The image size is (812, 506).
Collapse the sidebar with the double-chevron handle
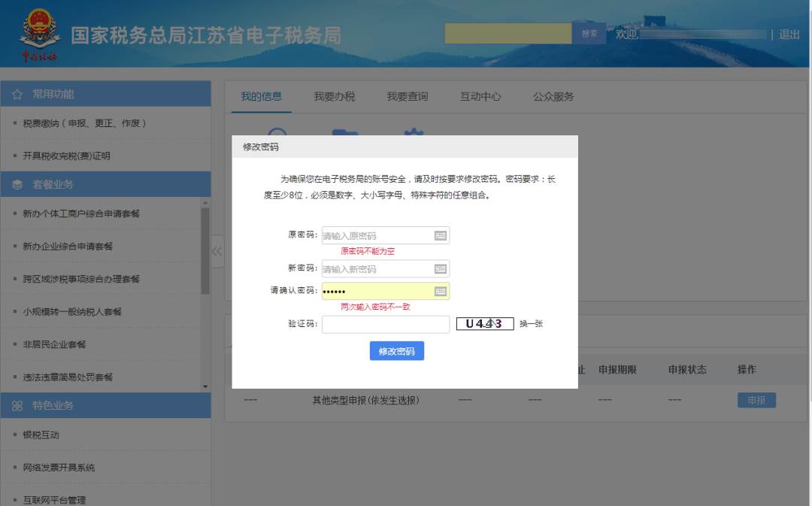tap(217, 252)
